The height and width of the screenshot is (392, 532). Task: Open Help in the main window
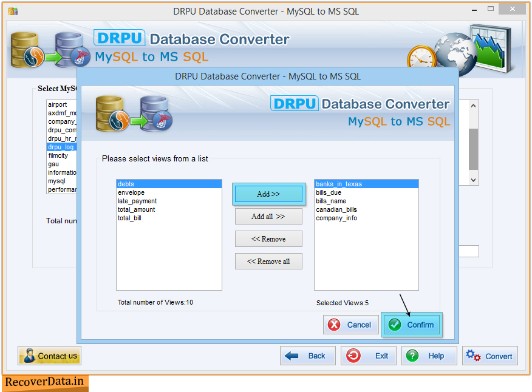coord(429,356)
